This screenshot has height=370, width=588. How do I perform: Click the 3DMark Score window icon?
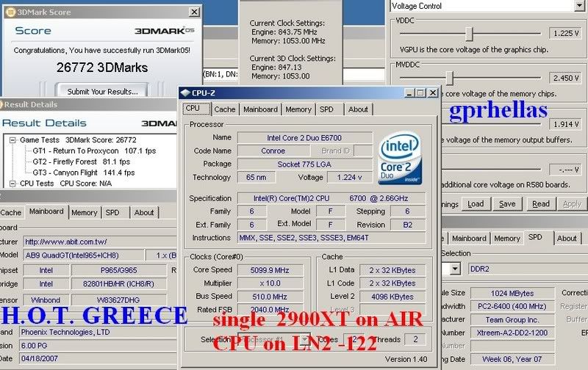coord(10,12)
